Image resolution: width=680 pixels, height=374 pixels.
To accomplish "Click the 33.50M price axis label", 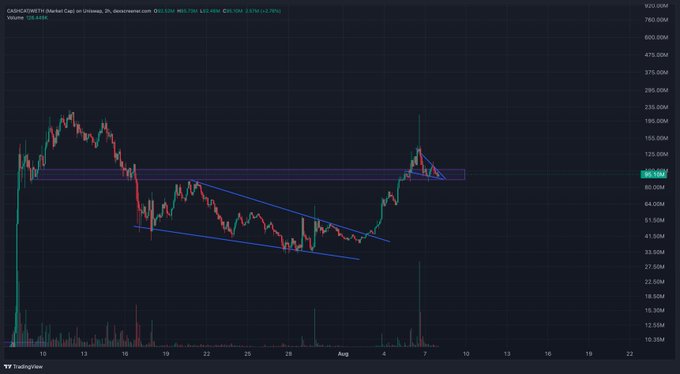I will coord(655,252).
